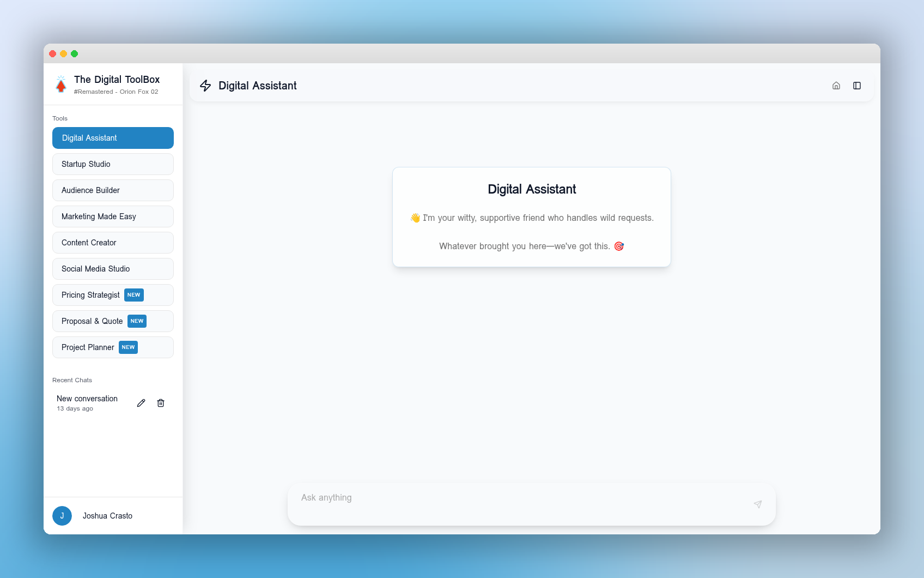
Task: Click the send arrow icon
Action: [758, 504]
